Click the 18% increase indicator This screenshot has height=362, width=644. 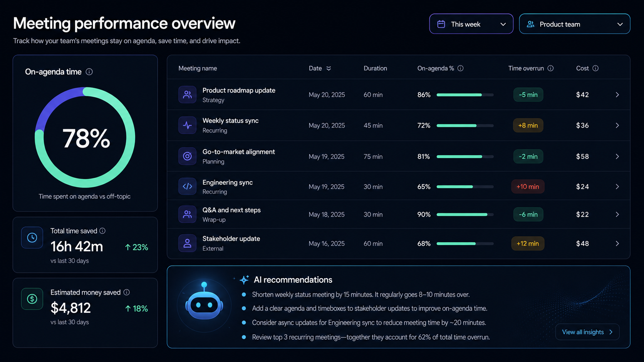click(x=136, y=309)
